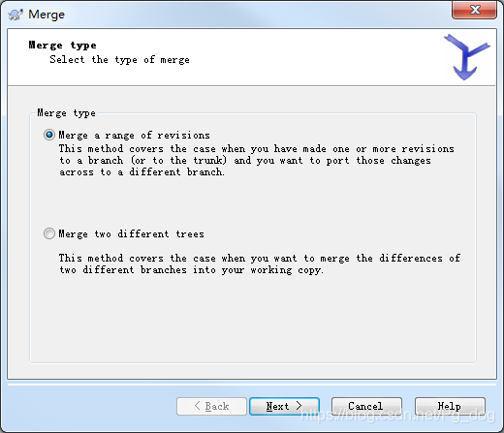The image size is (504, 433).
Task: Click the range-of-revisions description text
Action: tap(257, 161)
